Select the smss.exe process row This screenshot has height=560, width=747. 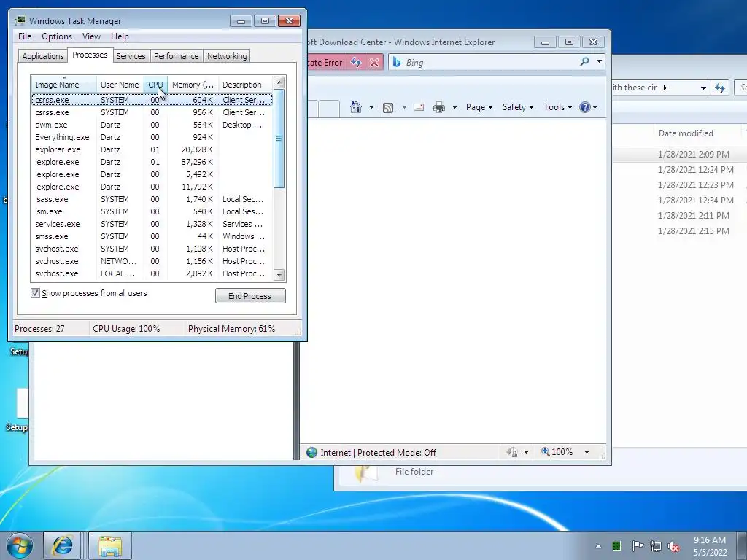click(152, 236)
